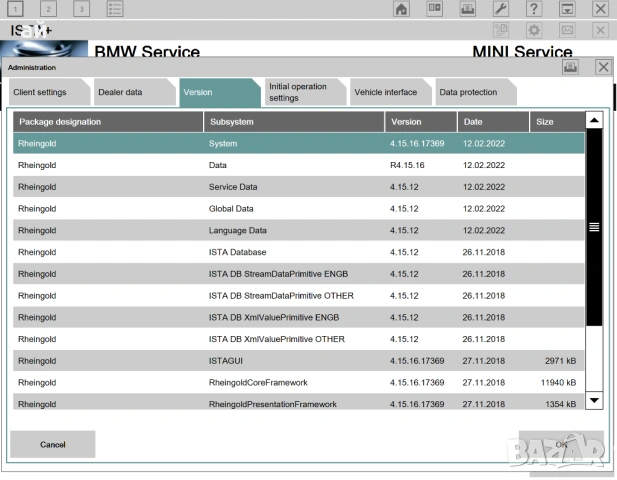617x480 pixels.
Task: Select ISTA DB StreamDataPrimitive ENGB row
Action: tap(299, 274)
